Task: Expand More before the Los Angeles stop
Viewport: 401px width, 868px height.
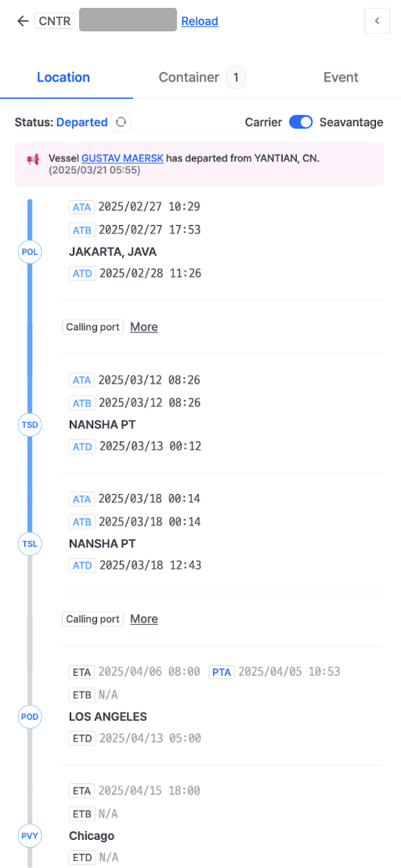Action: point(144,619)
